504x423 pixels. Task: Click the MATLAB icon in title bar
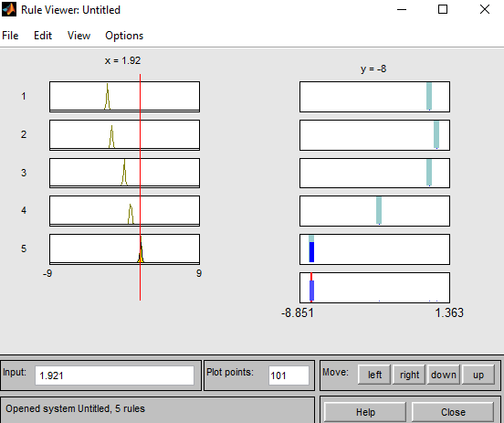click(x=9, y=9)
